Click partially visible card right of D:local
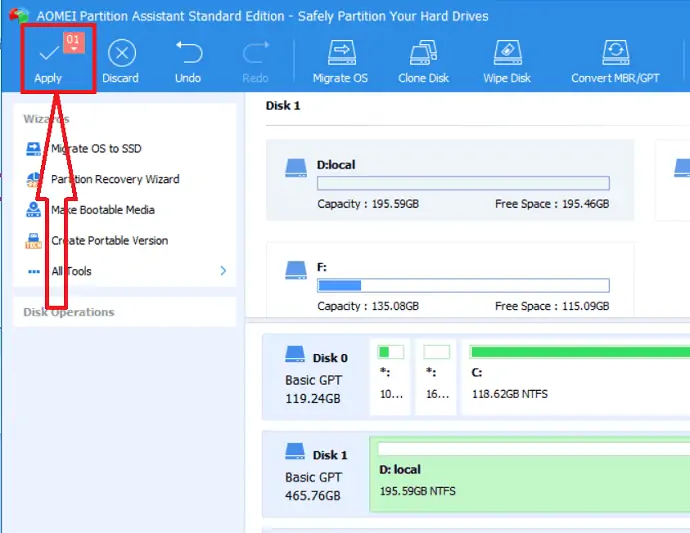The image size is (690, 533). tap(673, 180)
